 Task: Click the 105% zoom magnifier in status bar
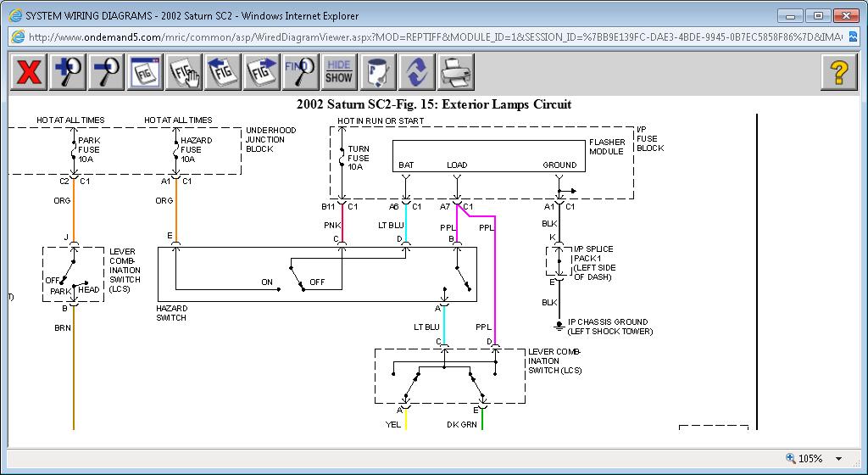pyautogui.click(x=791, y=458)
